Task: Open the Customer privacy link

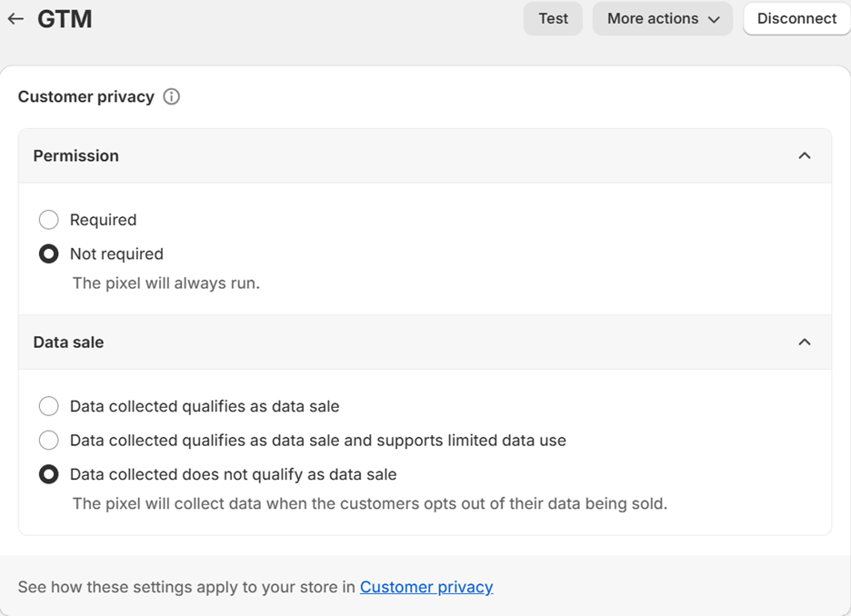Action: coord(426,586)
